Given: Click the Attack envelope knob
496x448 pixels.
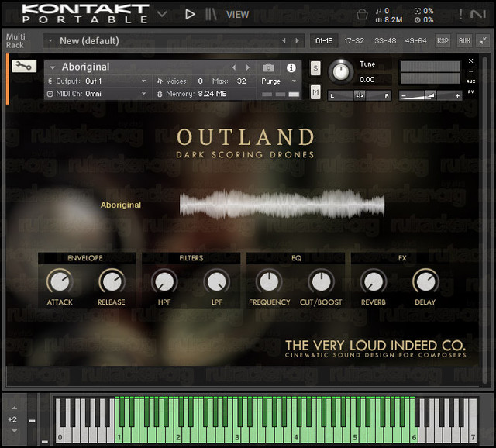Looking at the screenshot, I should coord(60,281).
